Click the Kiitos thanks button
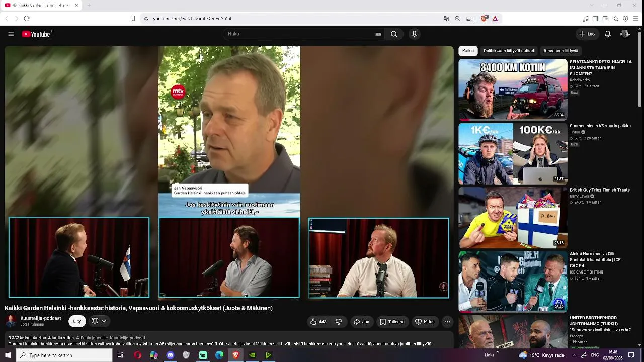The height and width of the screenshot is (362, 644). pos(425,322)
